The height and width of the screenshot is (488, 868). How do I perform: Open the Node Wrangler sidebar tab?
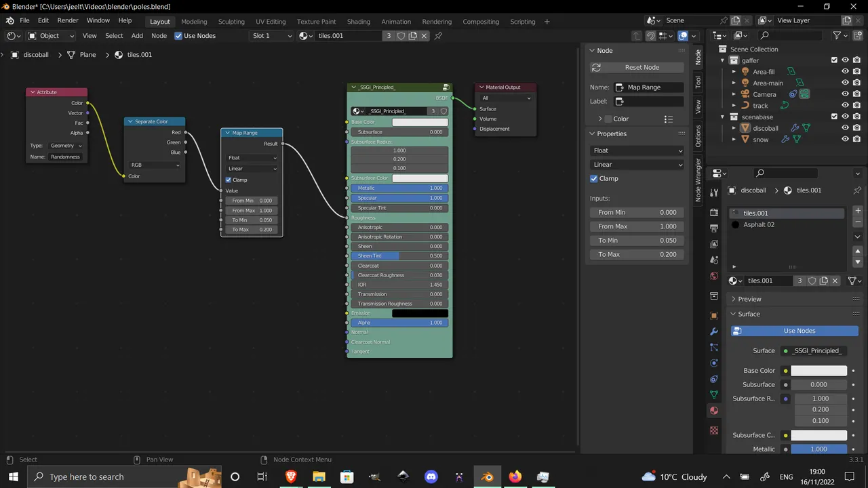pos(698,180)
